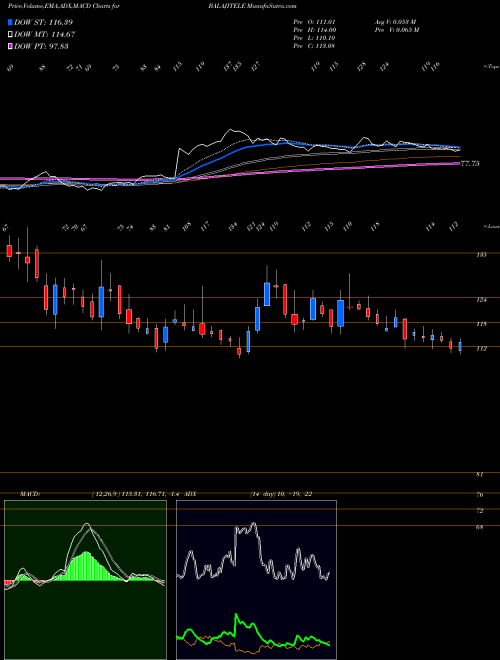Screen dimensions: 500x660
Task: Click the last blue candlestick on the chart
Action: click(x=460, y=346)
